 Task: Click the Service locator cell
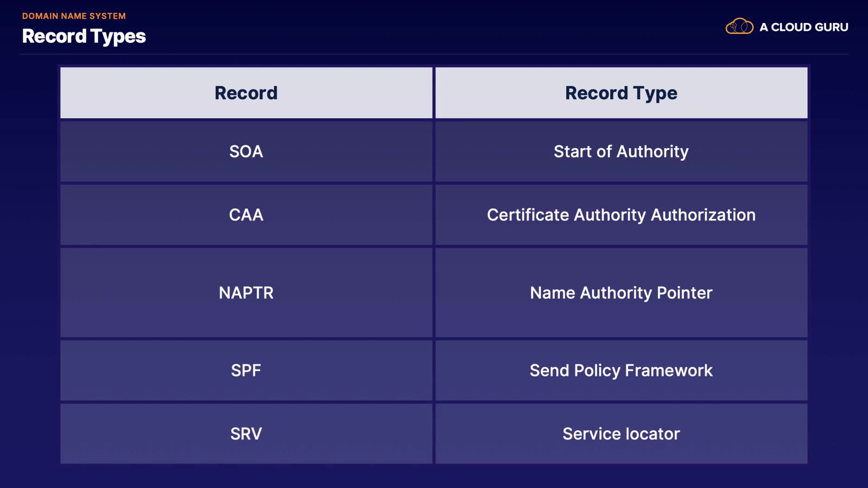(621, 434)
